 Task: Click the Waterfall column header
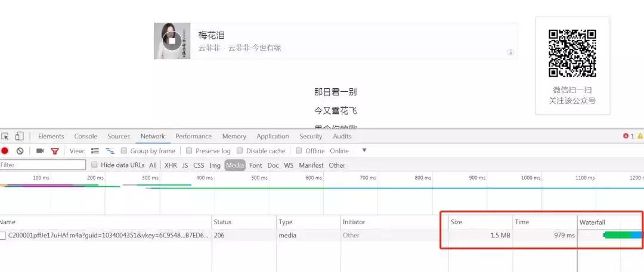point(611,222)
